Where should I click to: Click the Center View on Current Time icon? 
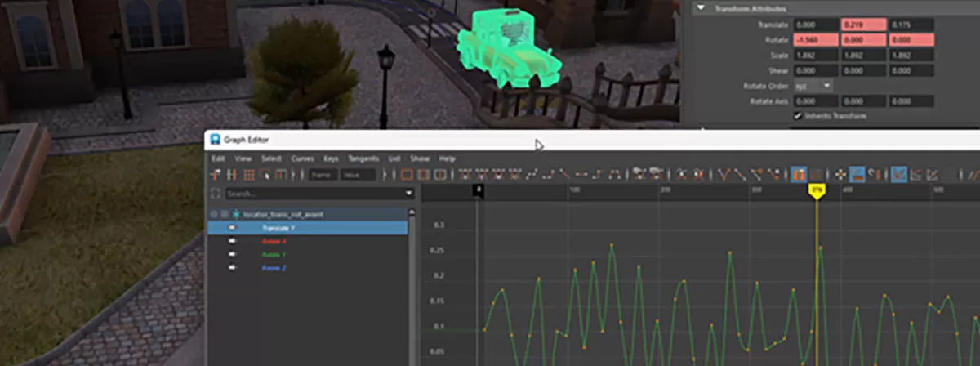click(x=440, y=175)
